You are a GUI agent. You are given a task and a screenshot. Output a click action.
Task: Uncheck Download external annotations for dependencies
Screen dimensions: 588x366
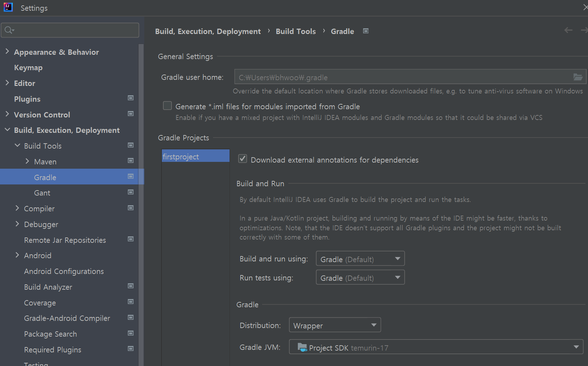click(242, 159)
